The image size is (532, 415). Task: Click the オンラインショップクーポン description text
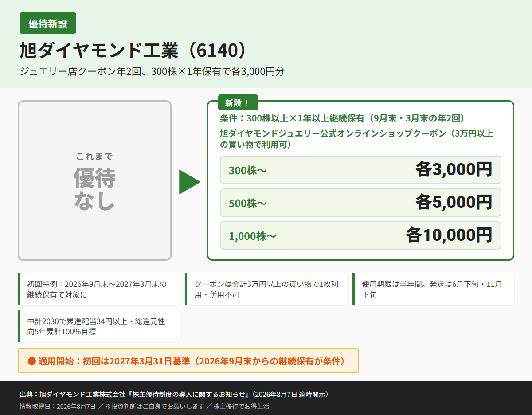pyautogui.click(x=357, y=139)
